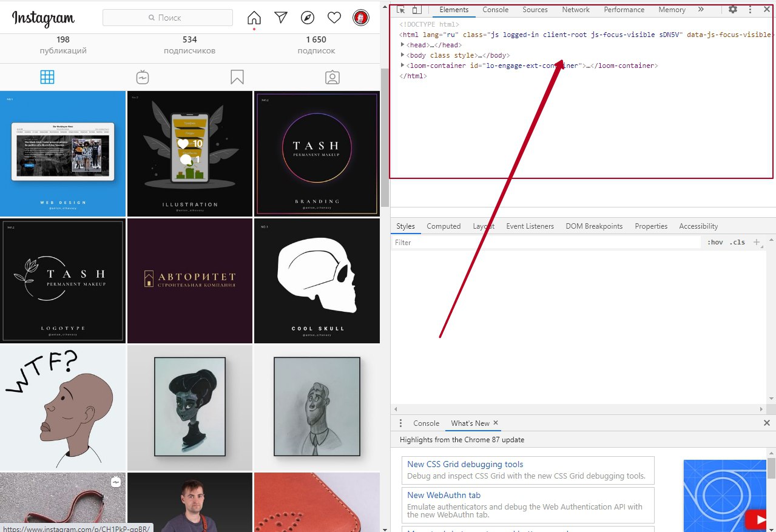Screen dimensions: 776x532
Task: Expand the loom-container node
Action: coord(402,65)
